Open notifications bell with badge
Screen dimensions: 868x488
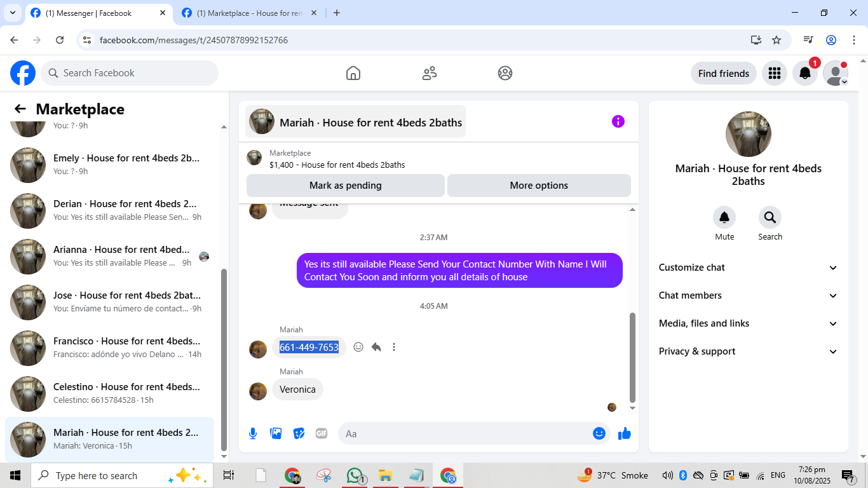805,73
